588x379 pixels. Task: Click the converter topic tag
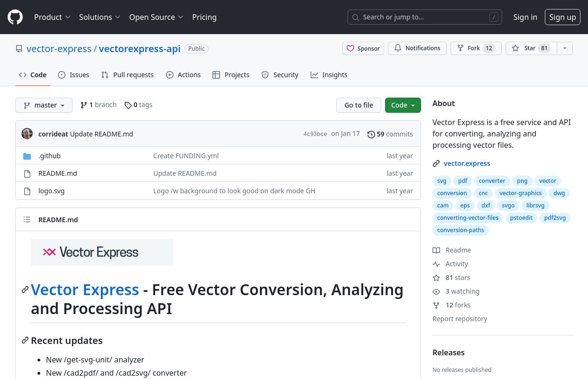(x=492, y=181)
